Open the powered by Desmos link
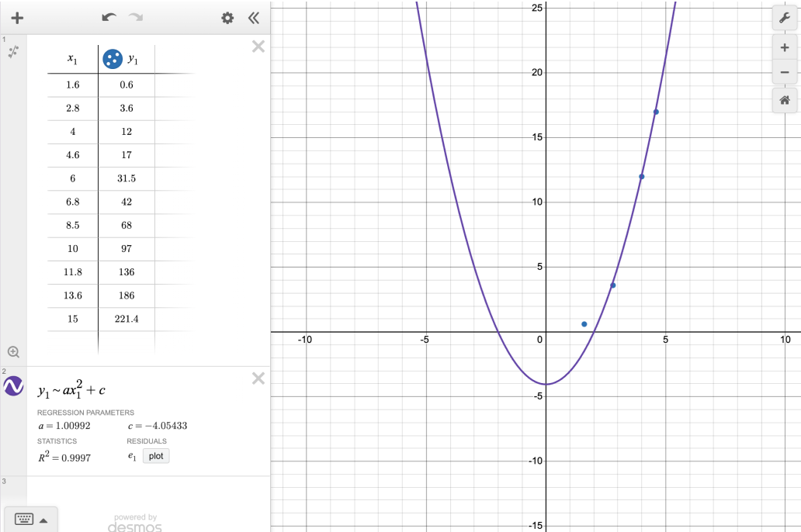The width and height of the screenshot is (801, 532). 135,523
